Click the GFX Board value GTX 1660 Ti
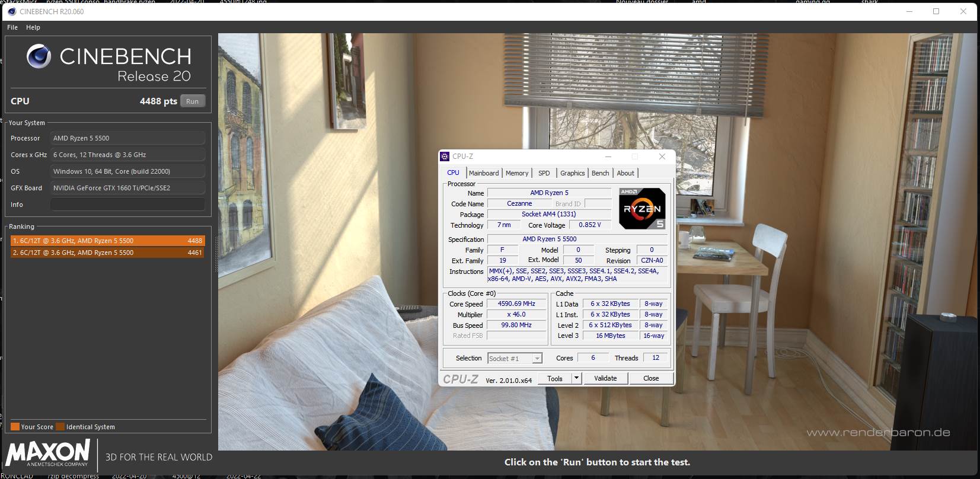Viewport: 980px width, 479px height. (x=127, y=188)
